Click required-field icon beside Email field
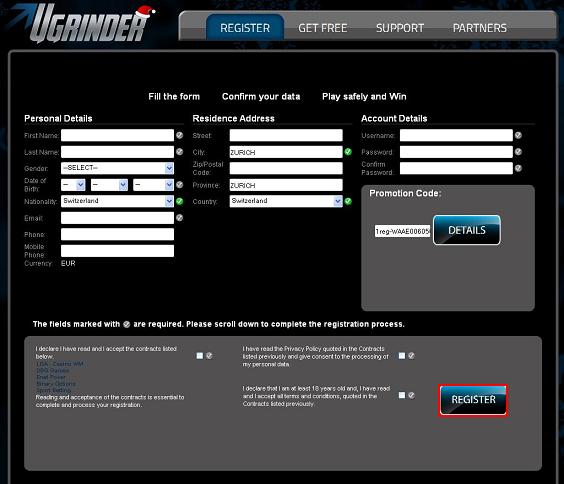Image resolution: width=564 pixels, height=484 pixels. (179, 218)
